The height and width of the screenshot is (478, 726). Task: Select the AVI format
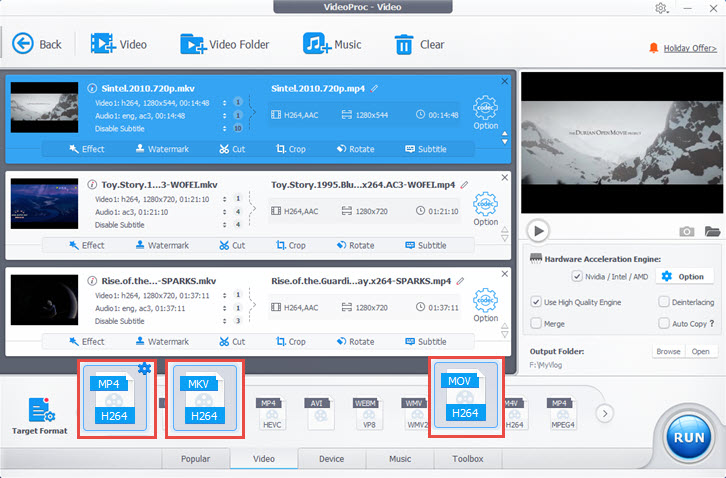click(x=319, y=414)
